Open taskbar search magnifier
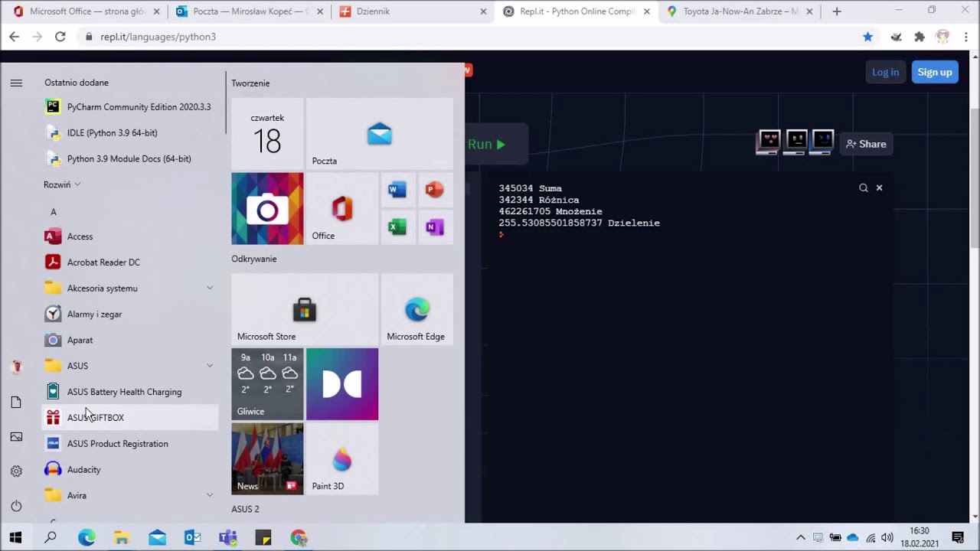The height and width of the screenshot is (551, 980). pos(51,538)
